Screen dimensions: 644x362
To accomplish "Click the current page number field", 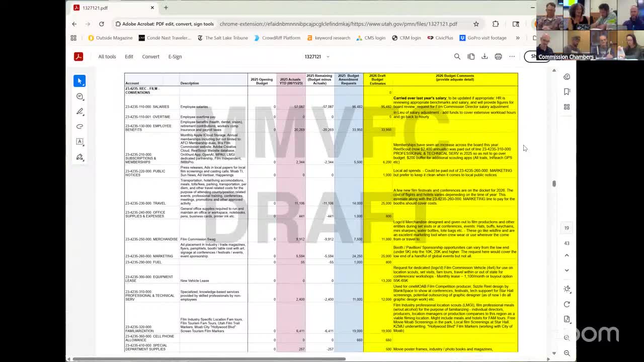I will (567, 228).
